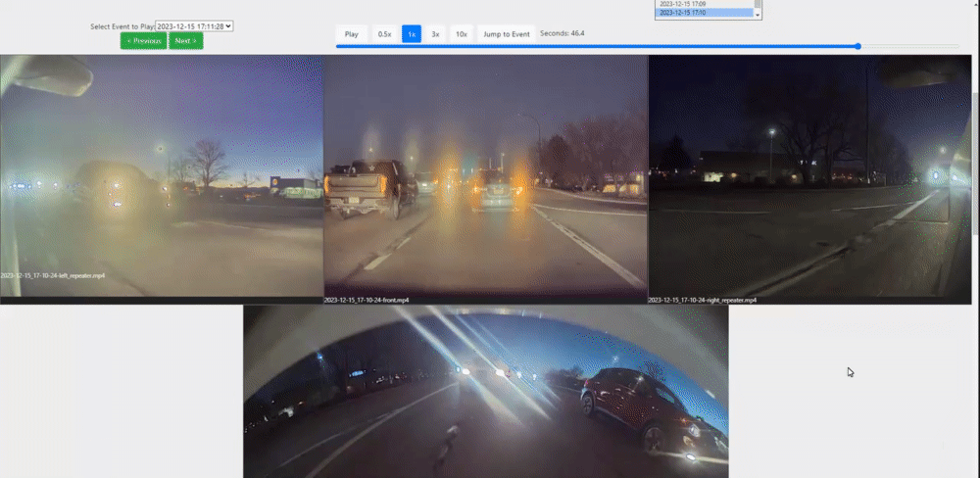Image resolution: width=980 pixels, height=478 pixels.
Task: Click the video seek slider handle
Action: pos(858,46)
